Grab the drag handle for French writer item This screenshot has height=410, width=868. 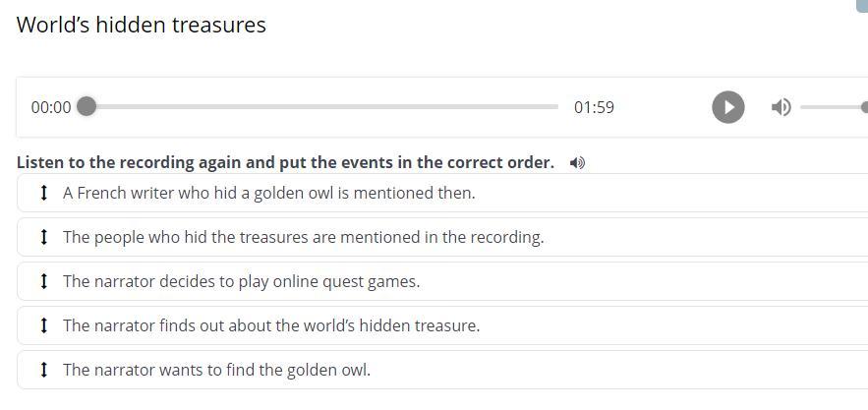point(43,193)
